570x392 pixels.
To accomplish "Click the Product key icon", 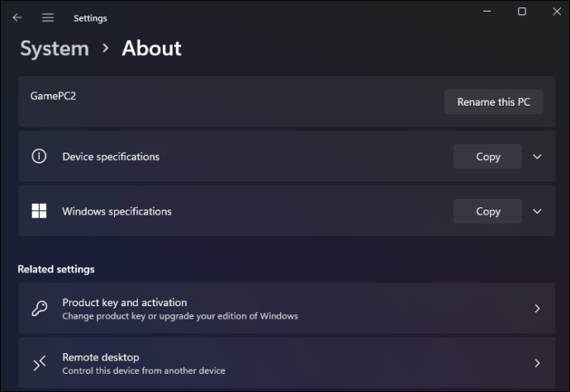I will point(39,309).
